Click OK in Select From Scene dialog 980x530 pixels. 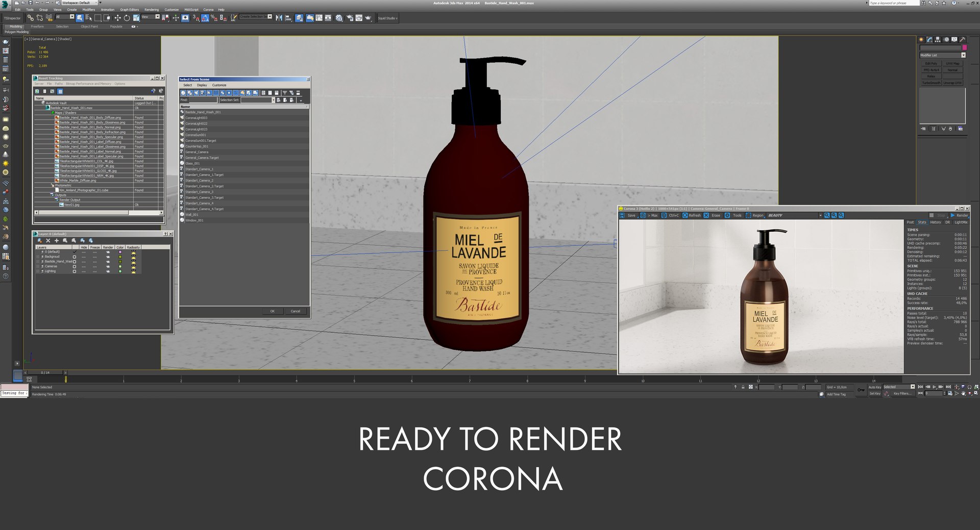273,311
